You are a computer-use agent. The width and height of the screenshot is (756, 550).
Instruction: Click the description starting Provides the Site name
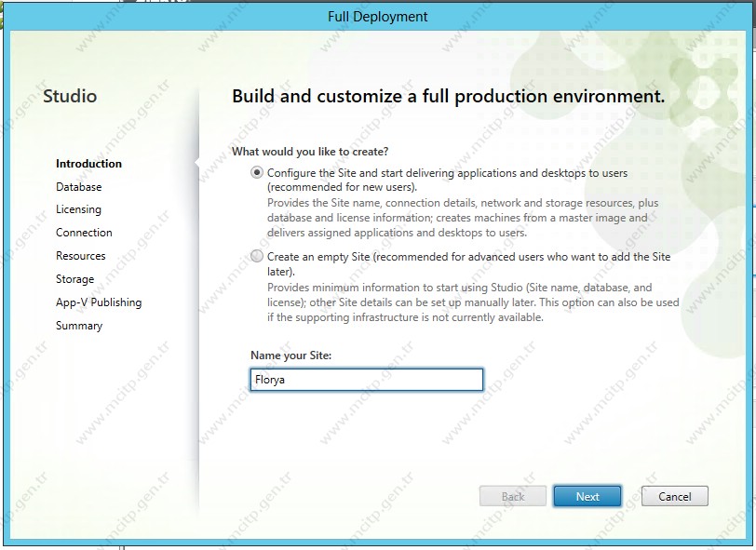pyautogui.click(x=463, y=218)
